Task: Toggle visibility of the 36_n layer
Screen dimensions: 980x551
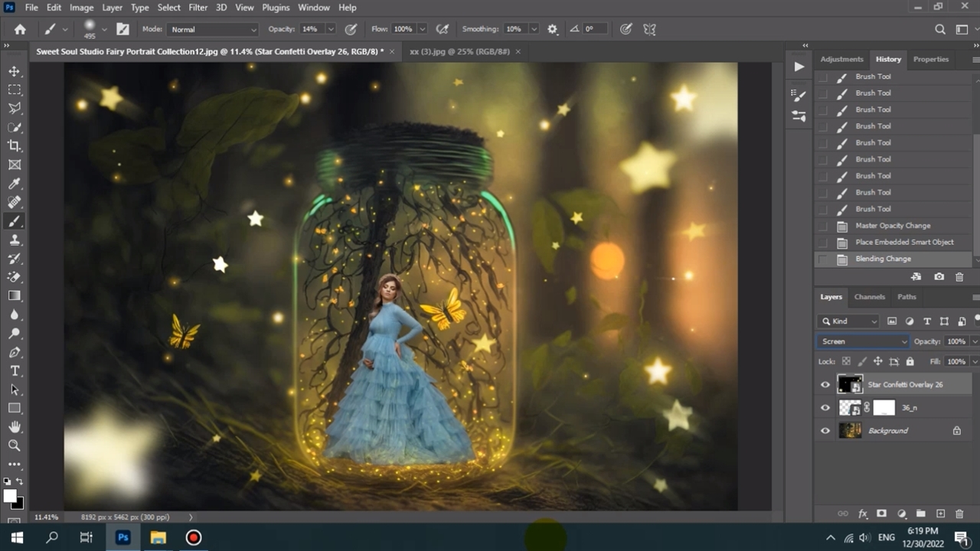Action: [x=825, y=408]
